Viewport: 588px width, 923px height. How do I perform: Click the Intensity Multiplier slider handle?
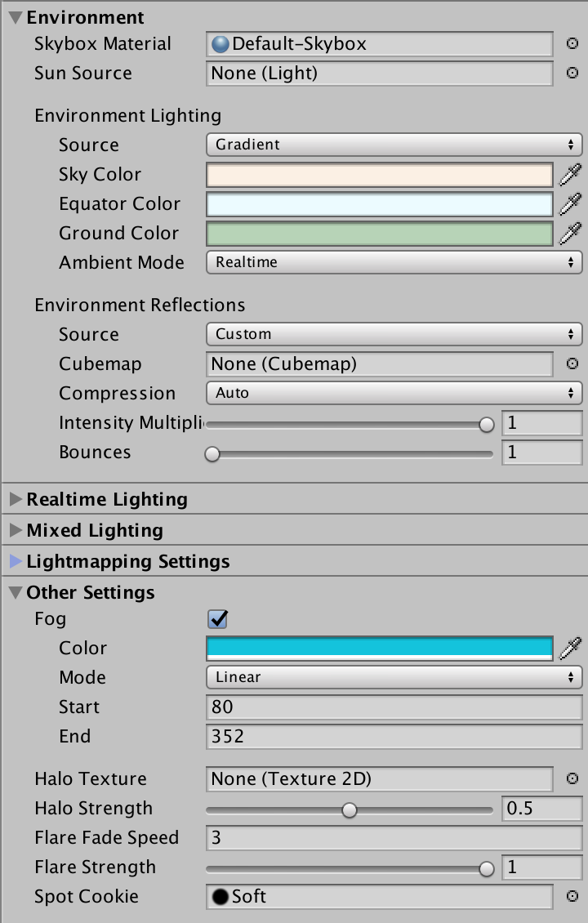point(486,425)
